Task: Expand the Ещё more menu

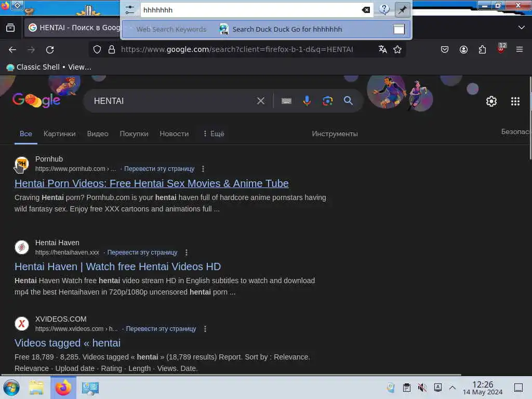Action: tap(214, 134)
